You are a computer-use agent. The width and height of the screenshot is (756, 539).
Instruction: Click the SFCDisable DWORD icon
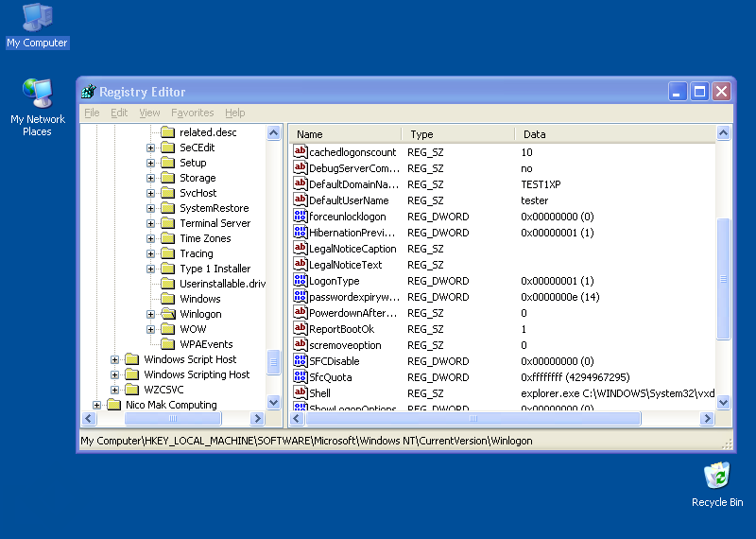coord(300,361)
